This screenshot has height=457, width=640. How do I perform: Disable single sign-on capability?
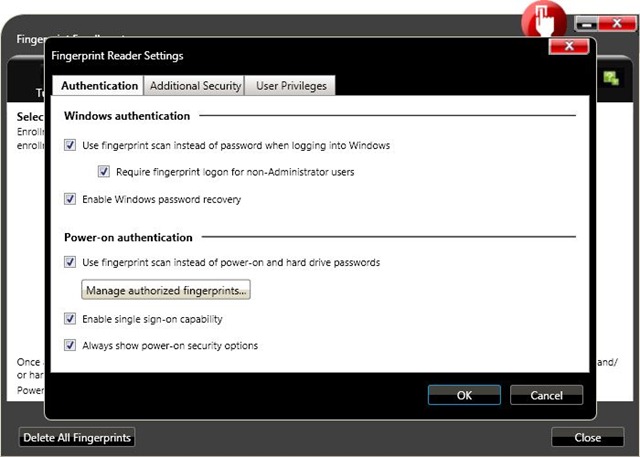point(70,319)
